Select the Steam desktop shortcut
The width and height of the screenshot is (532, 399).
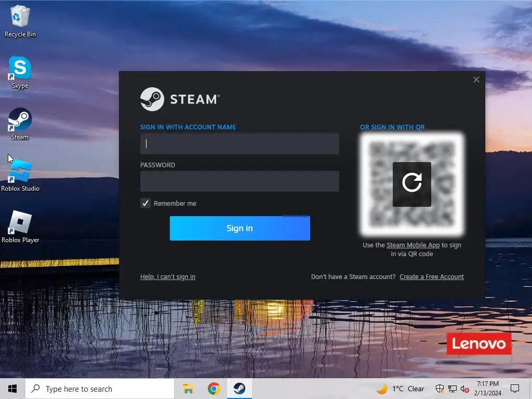point(20,124)
